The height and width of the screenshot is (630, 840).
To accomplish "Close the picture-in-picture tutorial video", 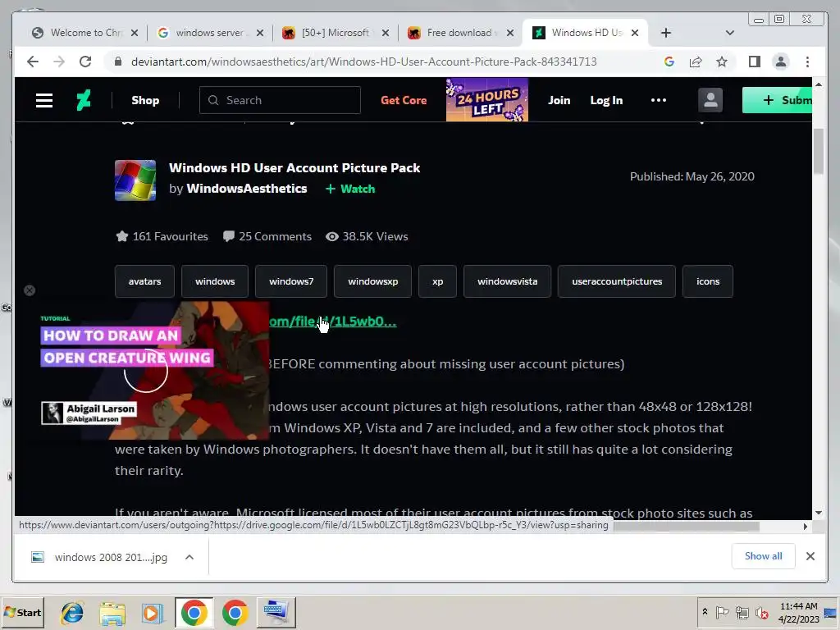I will pyautogui.click(x=30, y=290).
